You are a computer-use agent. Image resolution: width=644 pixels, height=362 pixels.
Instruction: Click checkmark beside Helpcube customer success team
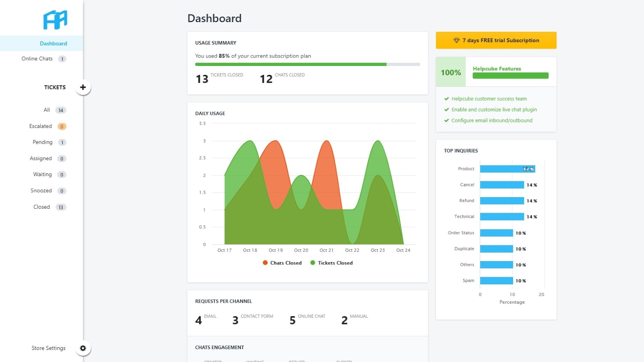click(446, 99)
